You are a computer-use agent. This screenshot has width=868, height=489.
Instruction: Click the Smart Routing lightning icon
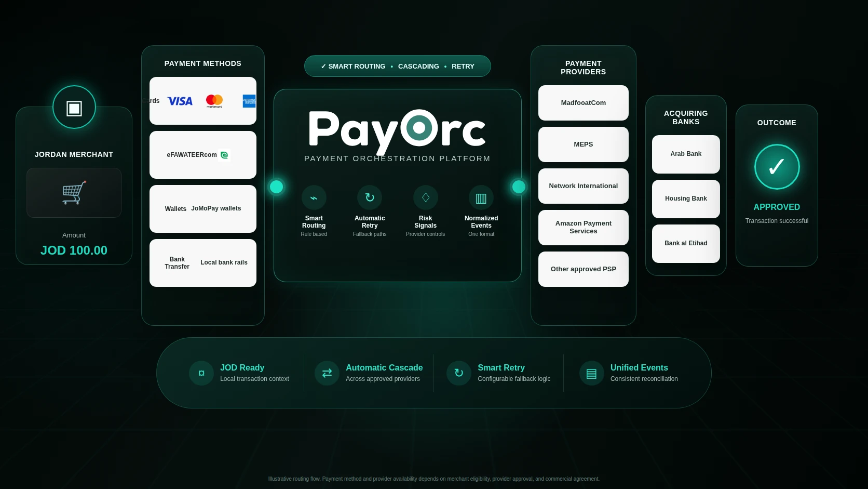click(314, 198)
